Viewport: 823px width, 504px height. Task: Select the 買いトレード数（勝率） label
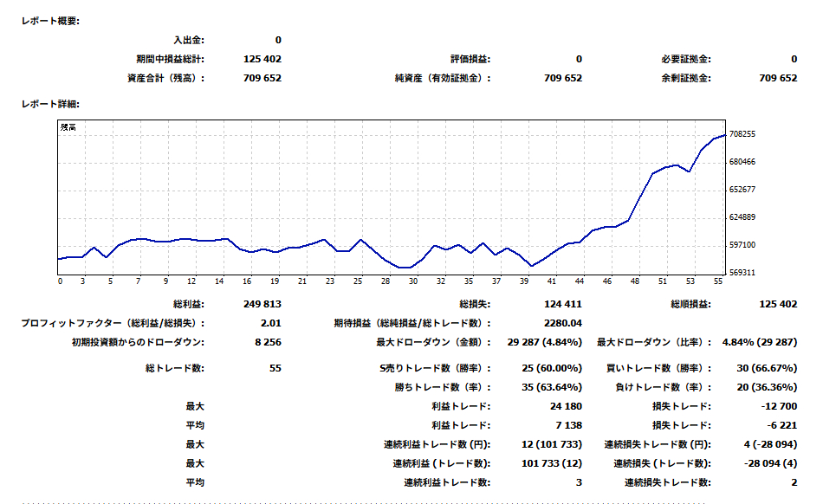point(658,369)
